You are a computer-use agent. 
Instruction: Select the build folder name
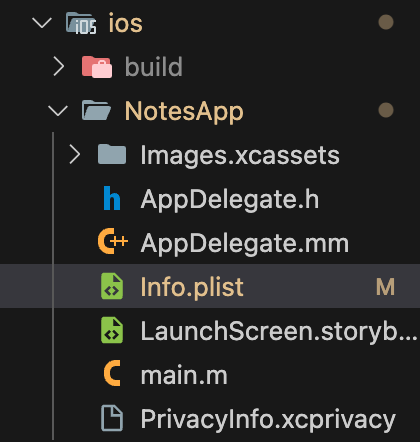tap(154, 67)
